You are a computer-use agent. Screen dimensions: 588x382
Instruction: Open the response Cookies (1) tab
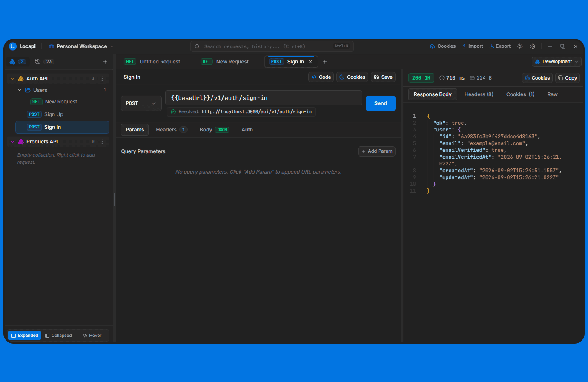520,94
